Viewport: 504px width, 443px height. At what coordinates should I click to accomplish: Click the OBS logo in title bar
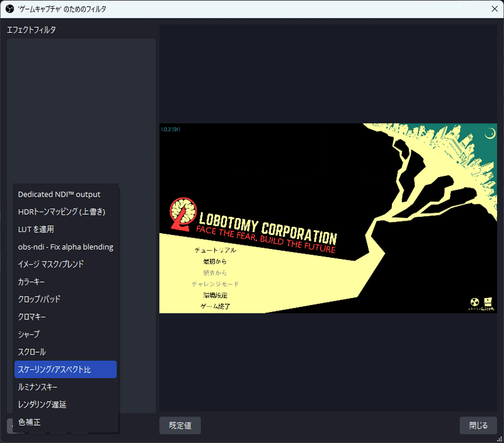[x=9, y=9]
